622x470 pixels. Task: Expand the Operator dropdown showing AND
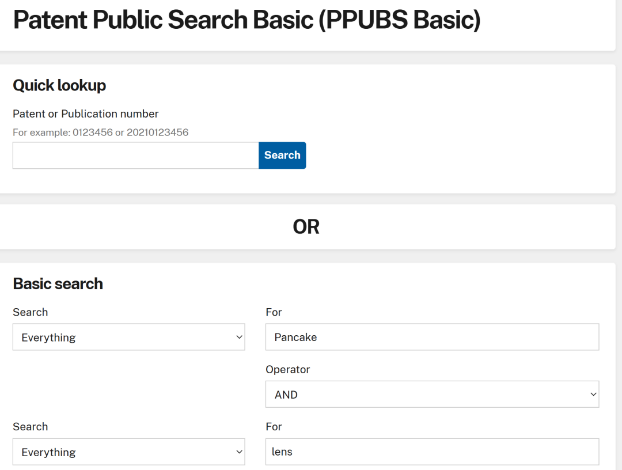[431, 395]
